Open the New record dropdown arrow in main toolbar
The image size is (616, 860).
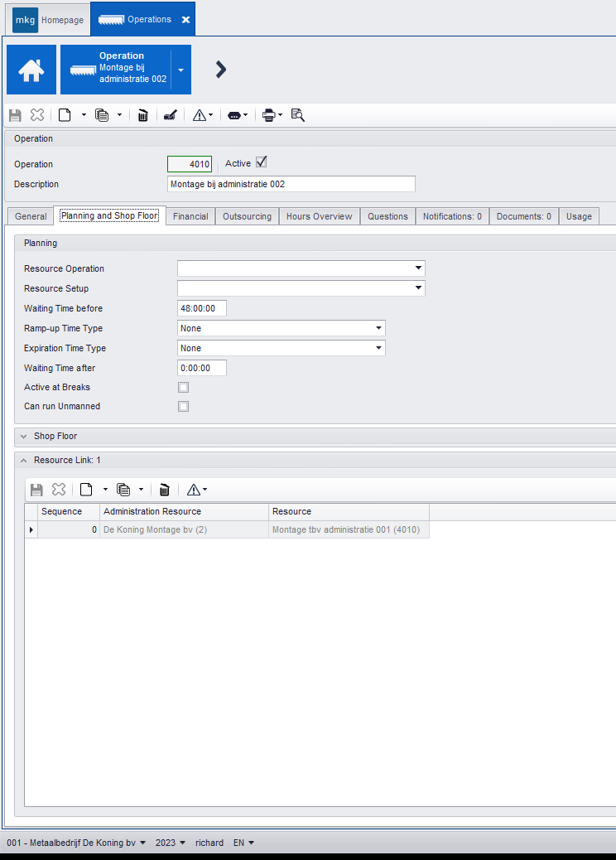pos(84,115)
